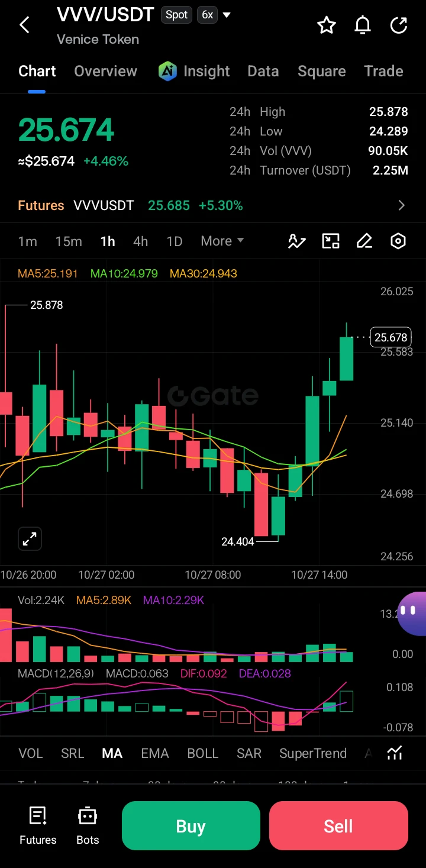Tap the MACD(12,26,9) label

coord(56,673)
